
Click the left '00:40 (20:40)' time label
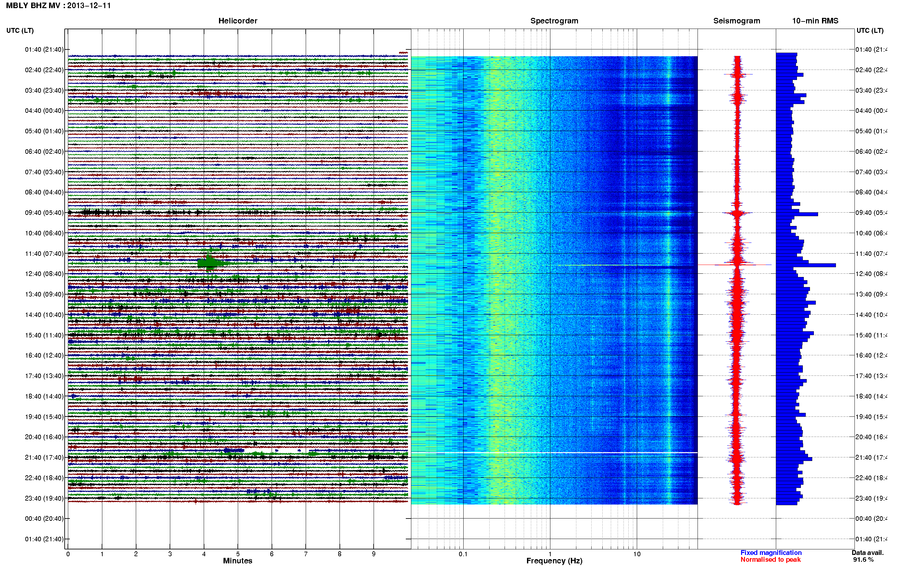pyautogui.click(x=44, y=519)
